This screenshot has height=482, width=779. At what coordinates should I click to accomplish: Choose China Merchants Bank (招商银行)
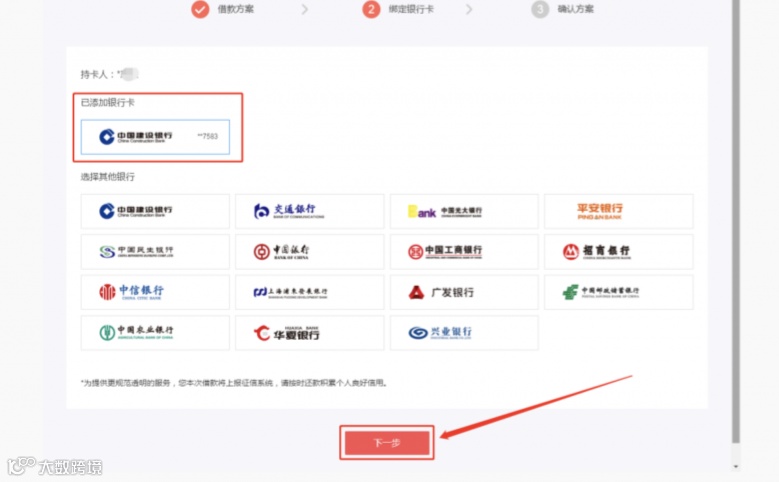pos(619,251)
